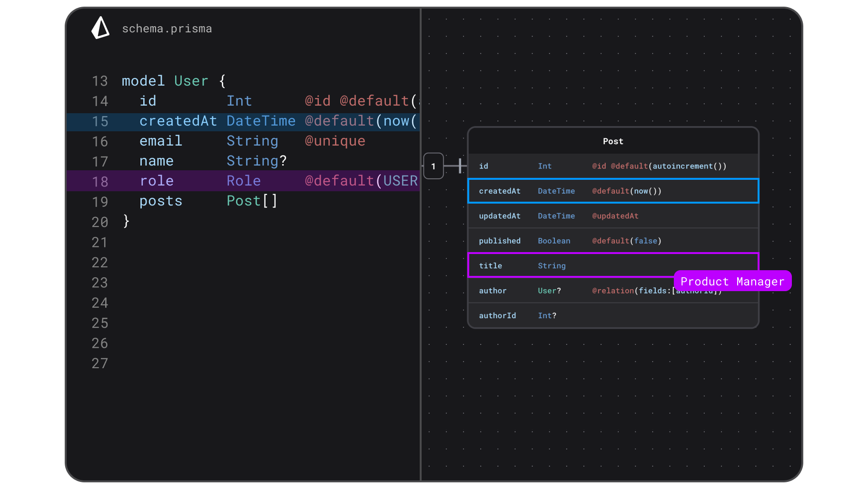Click the @unique attribute in code
868x489 pixels.
point(335,141)
